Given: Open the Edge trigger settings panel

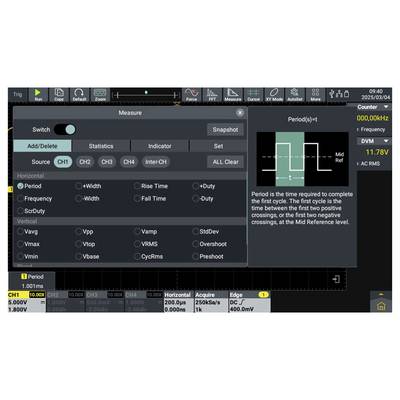Looking at the screenshot, I should coord(249,302).
